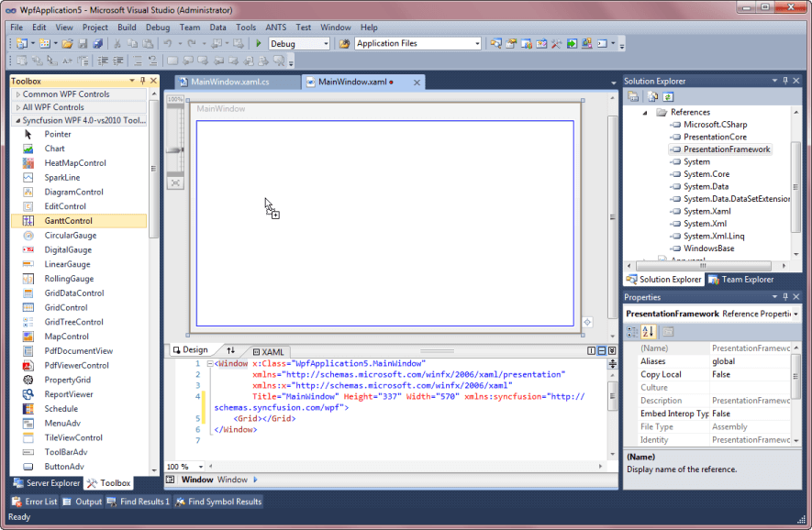The image size is (812, 530).
Task: Toggle auto-hide pin on Properties panel
Action: click(785, 297)
